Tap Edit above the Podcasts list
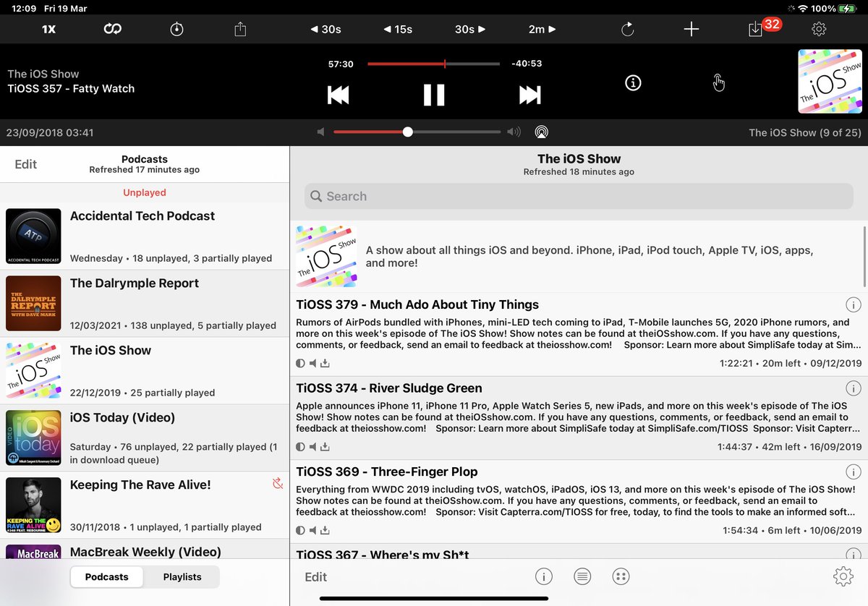 [25, 164]
